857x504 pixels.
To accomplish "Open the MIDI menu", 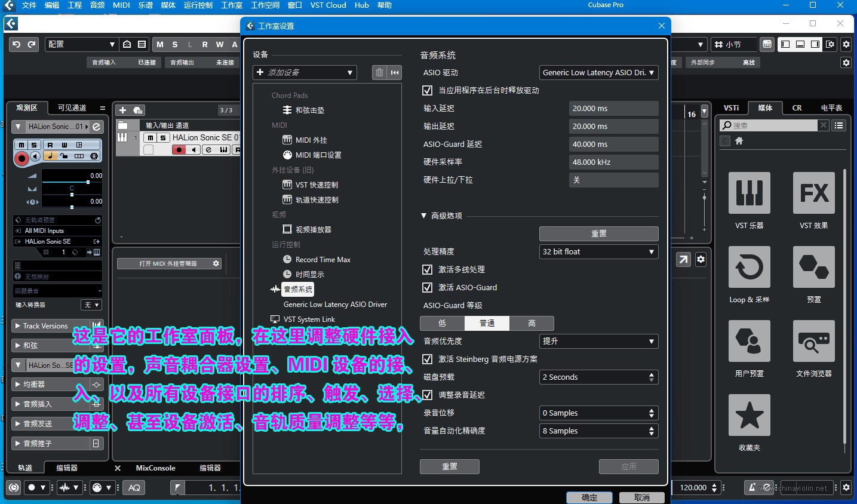I will click(121, 5).
